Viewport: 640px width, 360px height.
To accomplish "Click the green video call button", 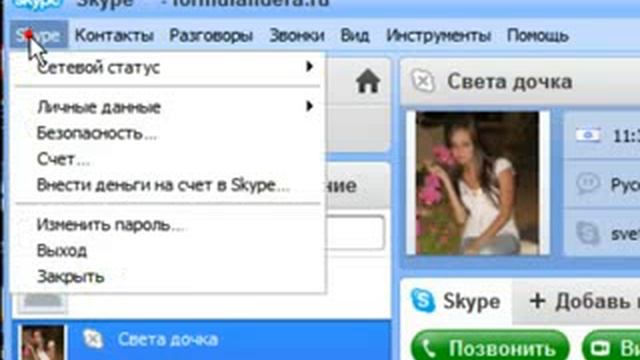I will pyautogui.click(x=611, y=347).
